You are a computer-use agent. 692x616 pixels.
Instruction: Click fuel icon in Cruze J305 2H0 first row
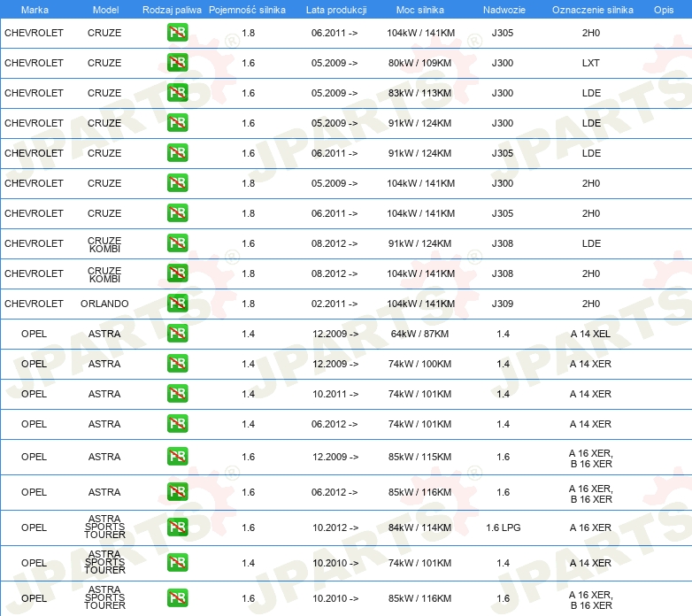[177, 33]
